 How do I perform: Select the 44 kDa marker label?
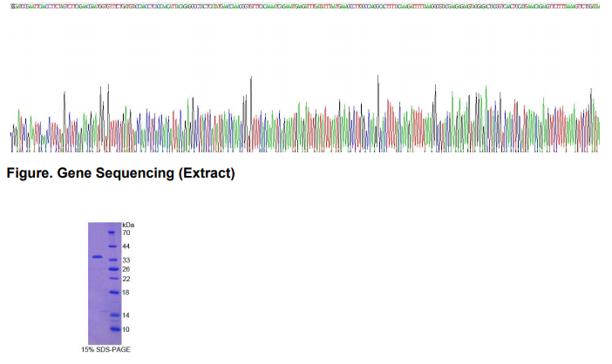[126, 246]
